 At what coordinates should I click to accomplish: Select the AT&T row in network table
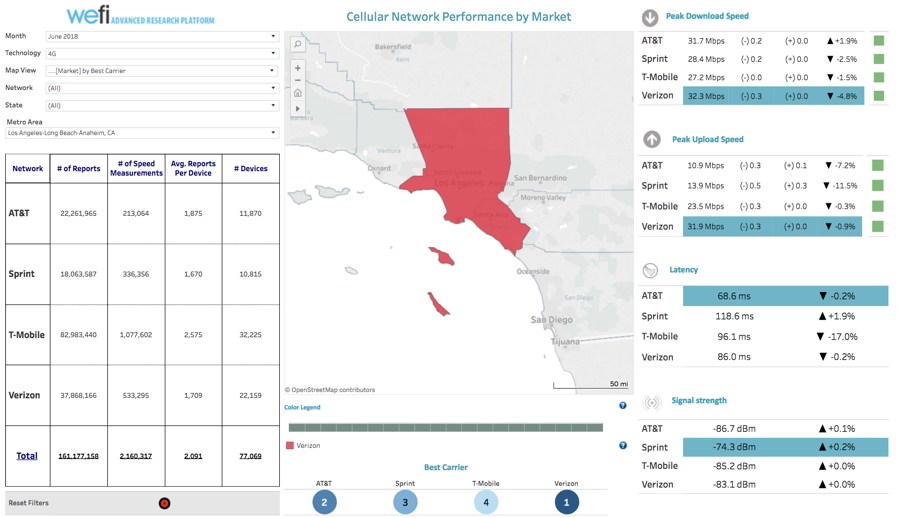[x=142, y=213]
